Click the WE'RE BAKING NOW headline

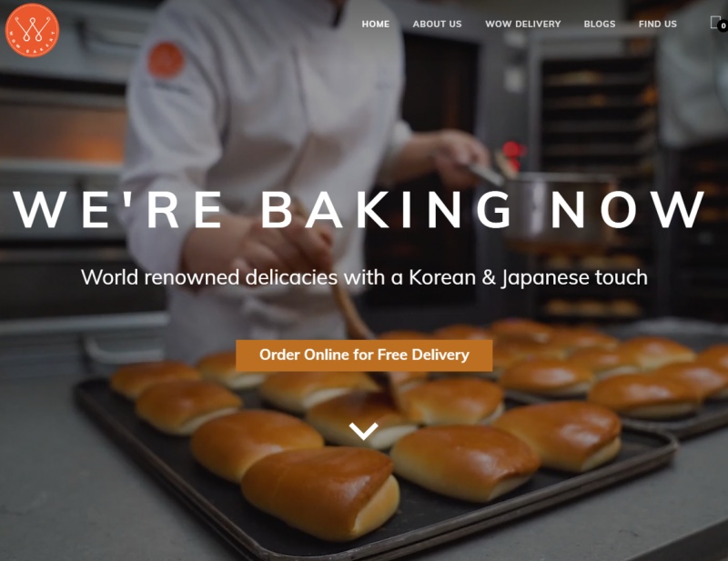[x=359, y=209]
